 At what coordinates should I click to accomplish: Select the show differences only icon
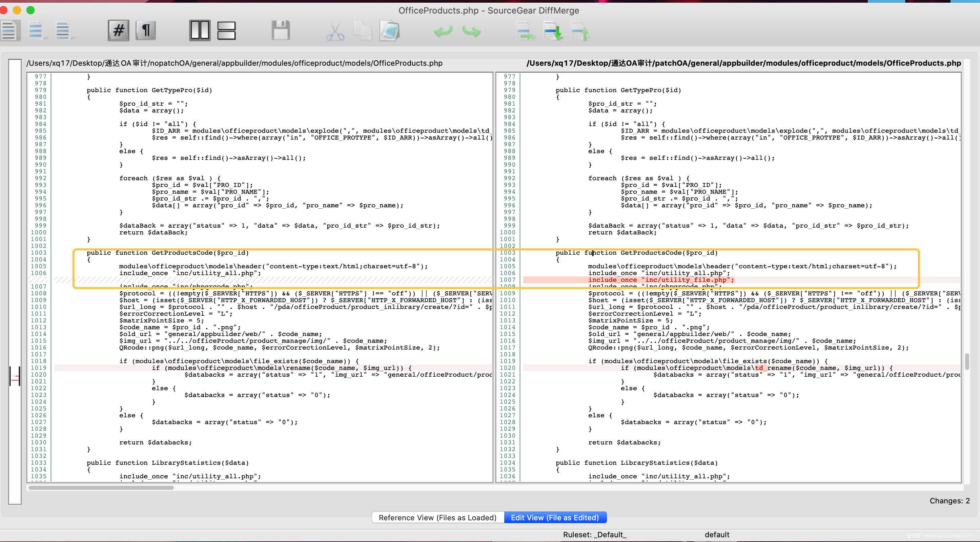(37, 30)
